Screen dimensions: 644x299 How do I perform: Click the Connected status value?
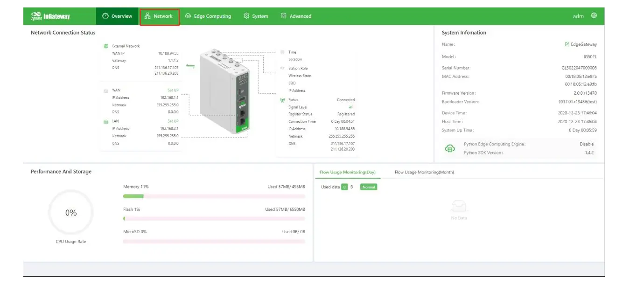tap(346, 100)
